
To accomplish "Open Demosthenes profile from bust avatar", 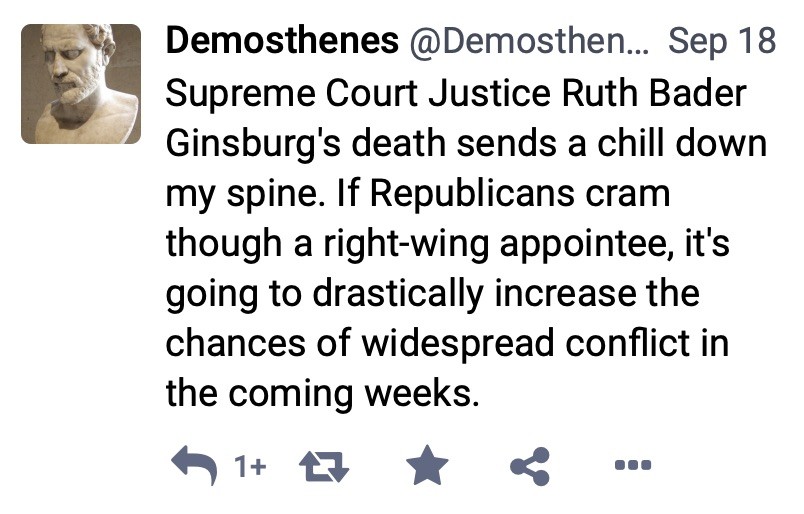I will 81,84.
